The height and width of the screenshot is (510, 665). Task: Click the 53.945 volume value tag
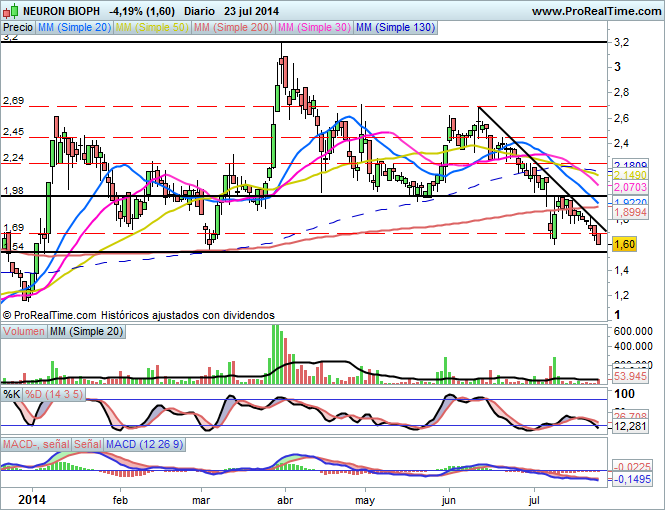click(627, 376)
